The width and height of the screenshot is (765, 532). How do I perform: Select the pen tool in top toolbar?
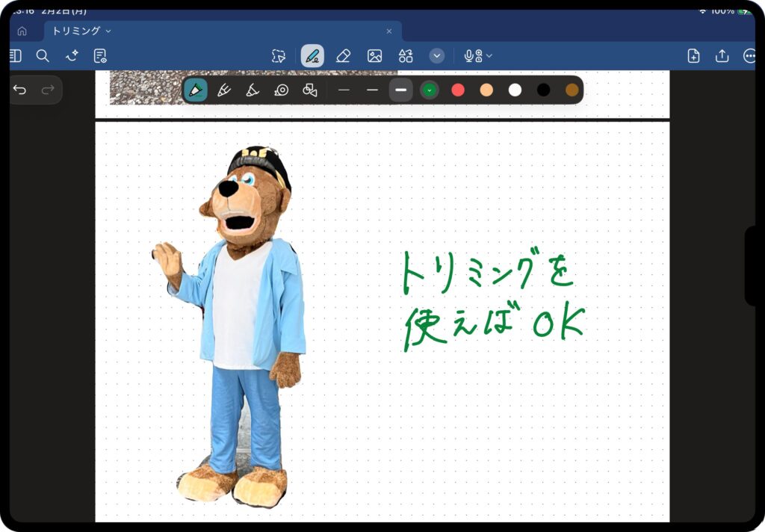[x=312, y=56]
